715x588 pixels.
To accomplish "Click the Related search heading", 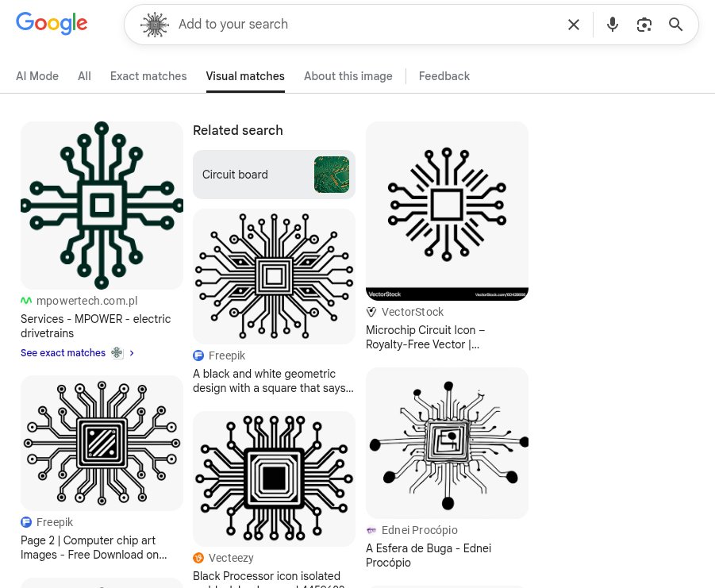I will point(238,130).
